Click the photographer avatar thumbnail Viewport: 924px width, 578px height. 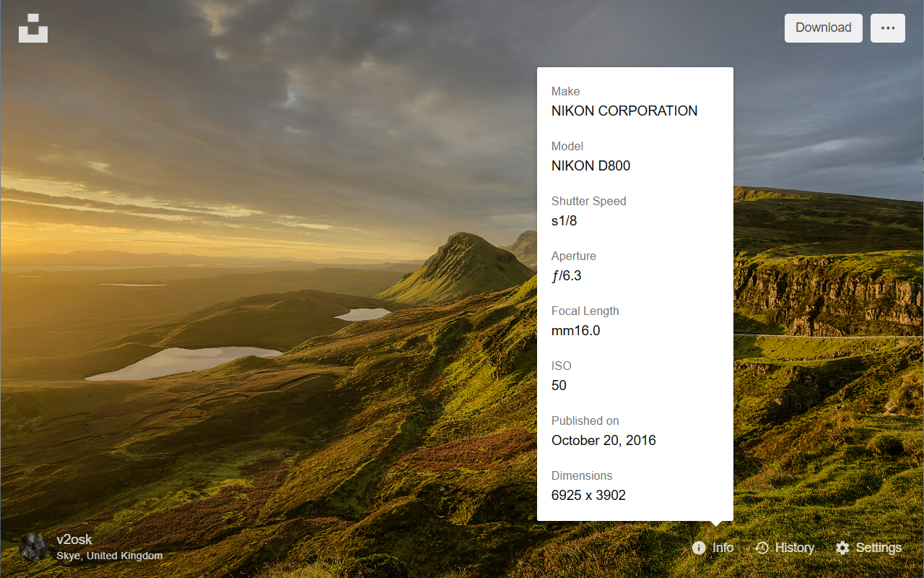pyautogui.click(x=34, y=547)
